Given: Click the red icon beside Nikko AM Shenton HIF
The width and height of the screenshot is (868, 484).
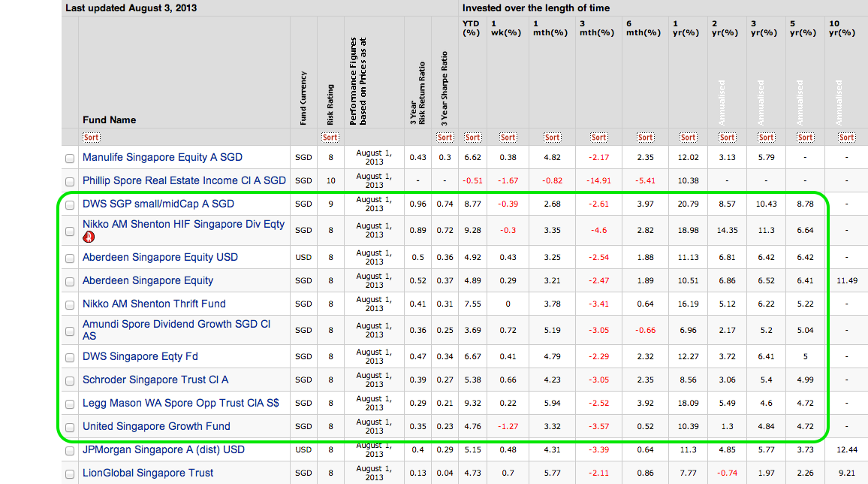Looking at the screenshot, I should (x=89, y=237).
